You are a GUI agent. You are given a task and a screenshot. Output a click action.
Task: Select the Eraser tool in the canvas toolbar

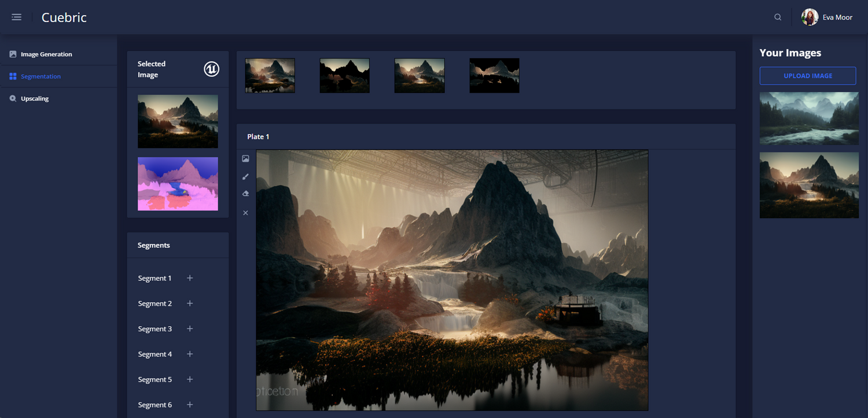click(x=245, y=194)
